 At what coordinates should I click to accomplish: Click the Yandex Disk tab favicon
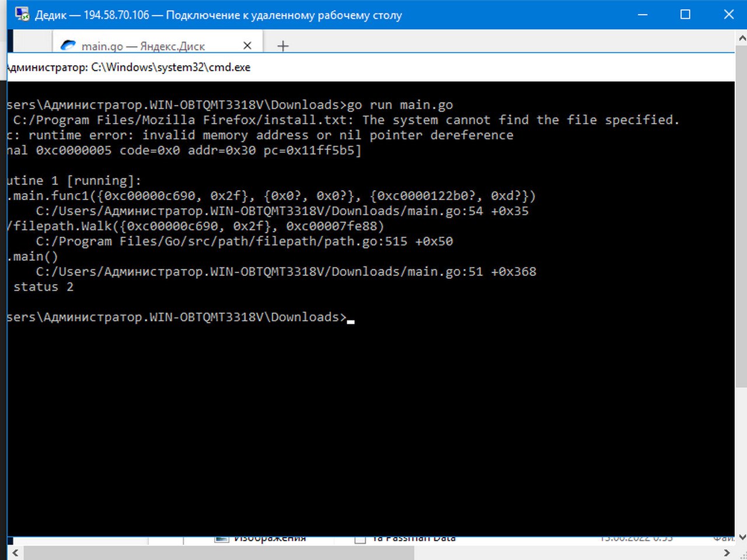[x=68, y=45]
